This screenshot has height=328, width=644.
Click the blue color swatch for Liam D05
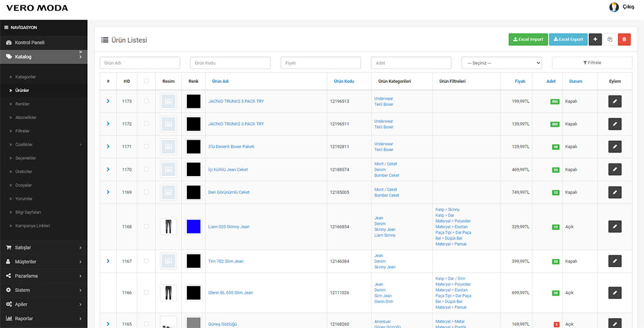pos(193,227)
